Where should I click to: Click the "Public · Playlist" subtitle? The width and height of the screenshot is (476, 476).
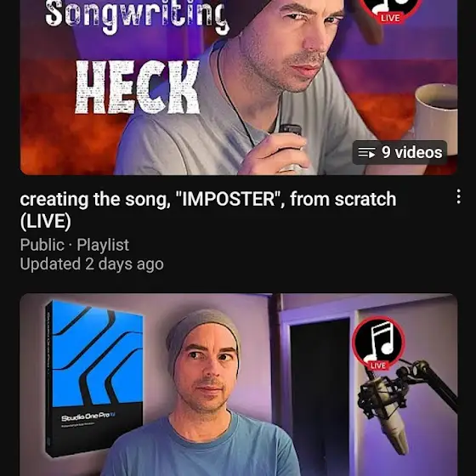pos(75,245)
